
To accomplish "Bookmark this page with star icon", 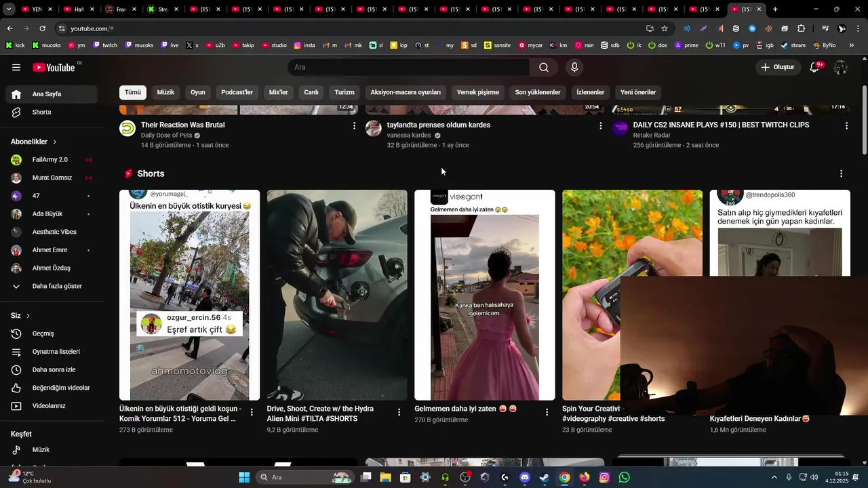I will pos(665,28).
